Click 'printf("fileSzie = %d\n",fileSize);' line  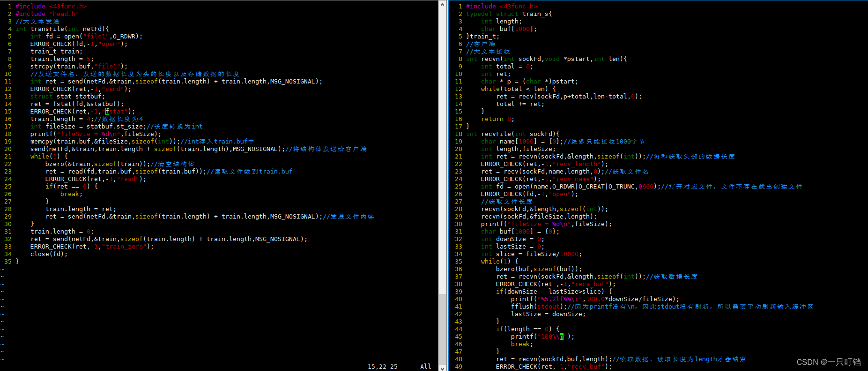96,134
